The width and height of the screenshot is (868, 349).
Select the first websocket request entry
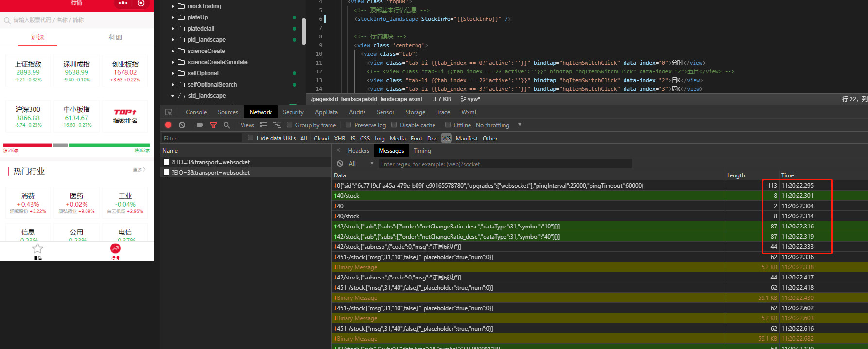(210, 162)
